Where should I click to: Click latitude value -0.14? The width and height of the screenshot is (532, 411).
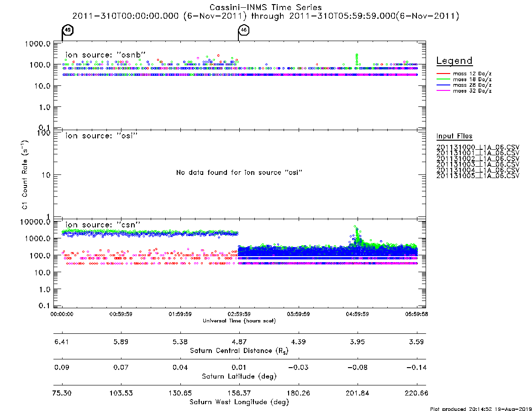click(x=416, y=368)
